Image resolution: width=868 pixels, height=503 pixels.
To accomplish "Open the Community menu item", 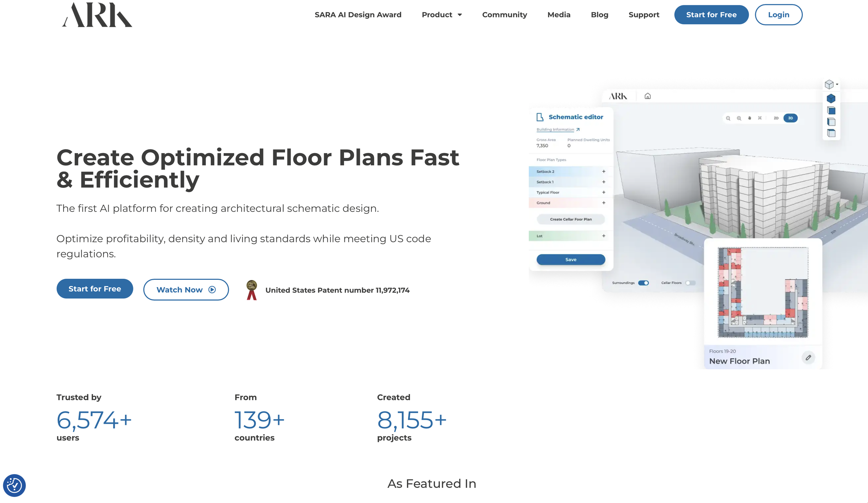I will click(x=504, y=15).
